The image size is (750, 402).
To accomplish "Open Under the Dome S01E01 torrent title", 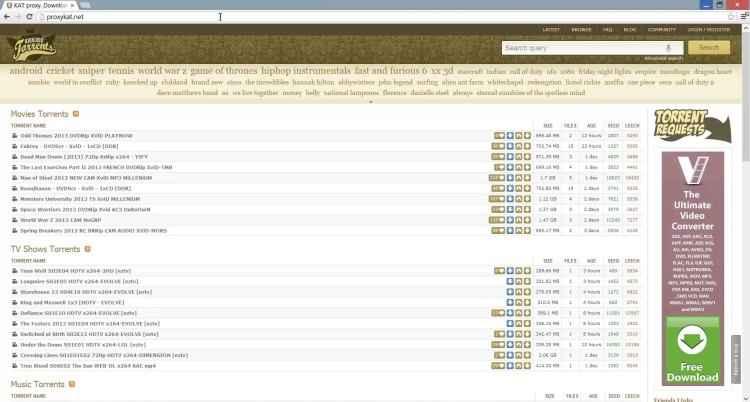I will point(82,345).
